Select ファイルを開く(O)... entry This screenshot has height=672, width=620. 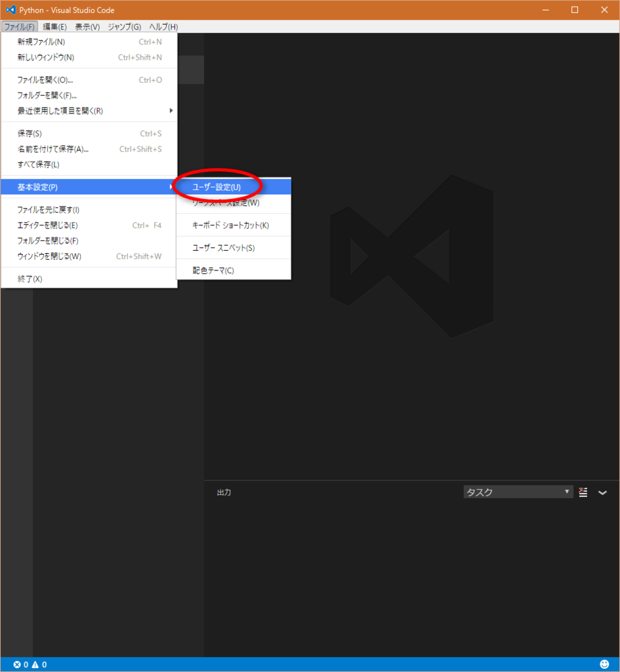89,79
